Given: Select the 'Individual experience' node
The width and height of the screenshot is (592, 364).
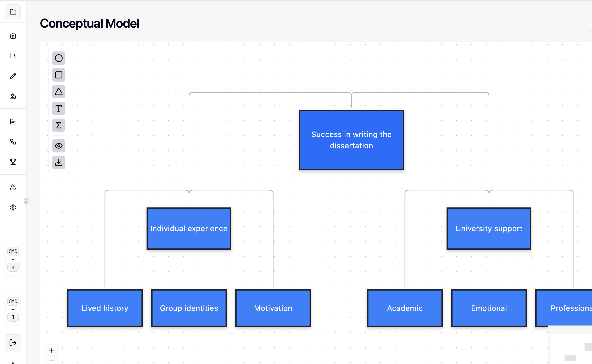Looking at the screenshot, I should [x=189, y=229].
